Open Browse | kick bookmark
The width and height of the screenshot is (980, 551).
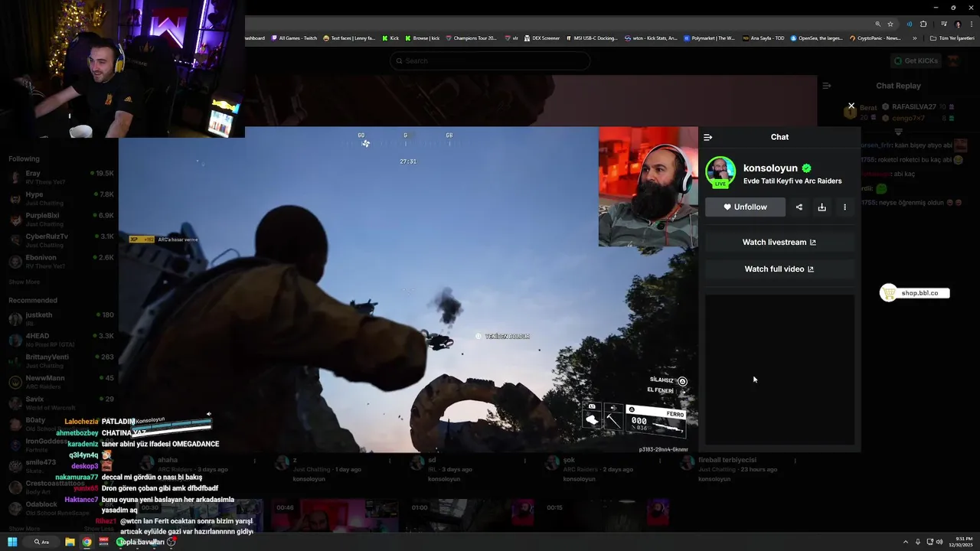tap(423, 37)
